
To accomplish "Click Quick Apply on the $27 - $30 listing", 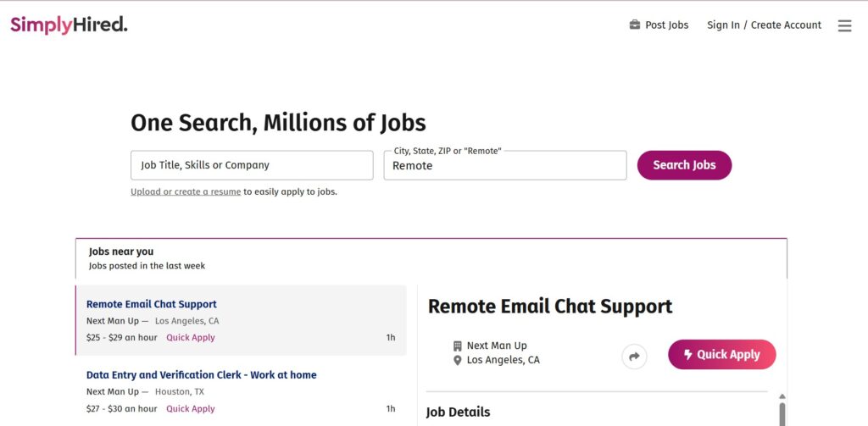I will 191,409.
